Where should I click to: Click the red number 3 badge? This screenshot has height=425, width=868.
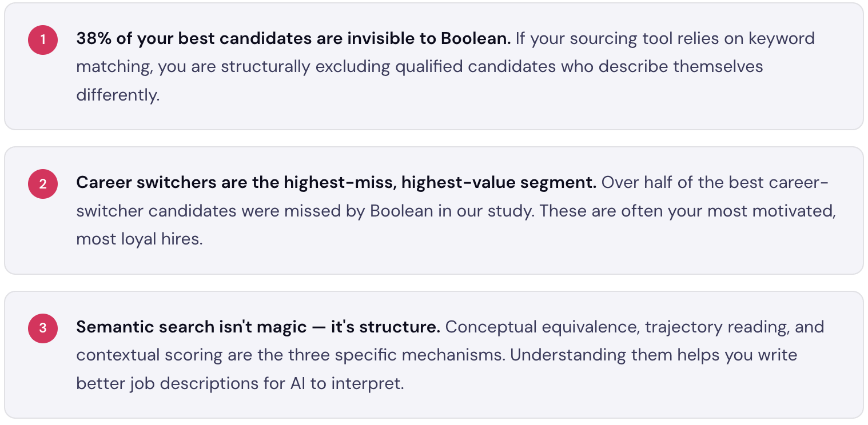pyautogui.click(x=42, y=328)
